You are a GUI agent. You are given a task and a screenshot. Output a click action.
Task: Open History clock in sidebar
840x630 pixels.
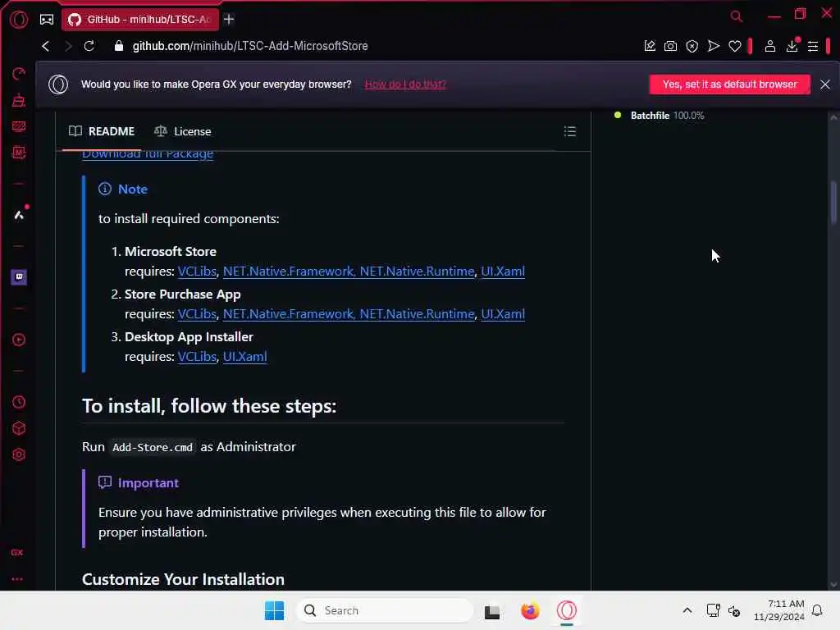[x=19, y=402]
